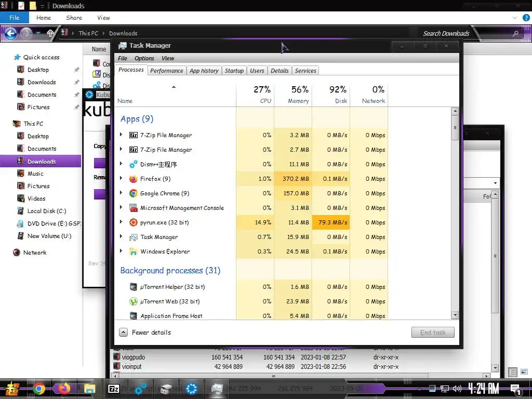Open Task Manager Options menu
The image size is (532, 399).
tap(144, 58)
